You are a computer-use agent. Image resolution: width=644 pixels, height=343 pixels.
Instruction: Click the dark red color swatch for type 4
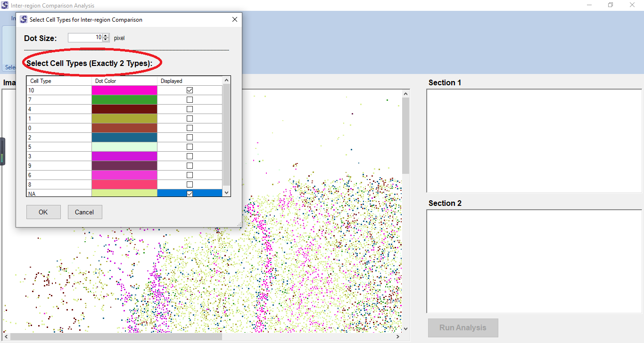(x=124, y=109)
